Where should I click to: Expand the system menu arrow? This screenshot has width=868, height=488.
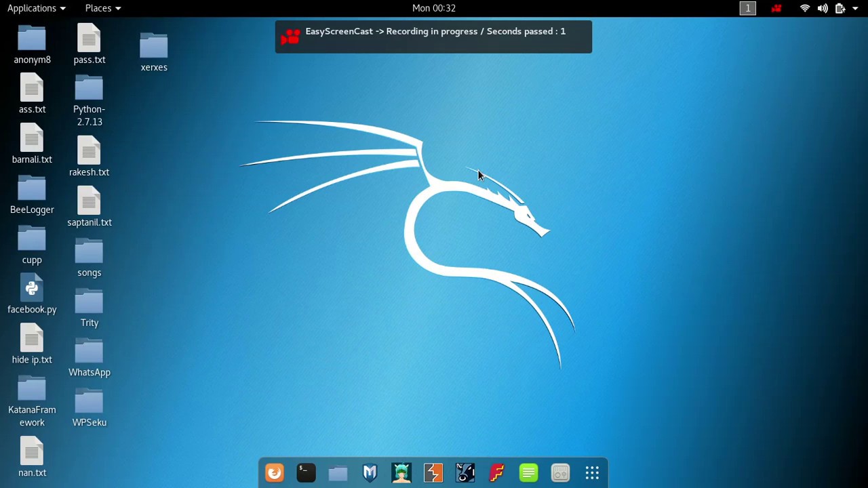tap(856, 8)
